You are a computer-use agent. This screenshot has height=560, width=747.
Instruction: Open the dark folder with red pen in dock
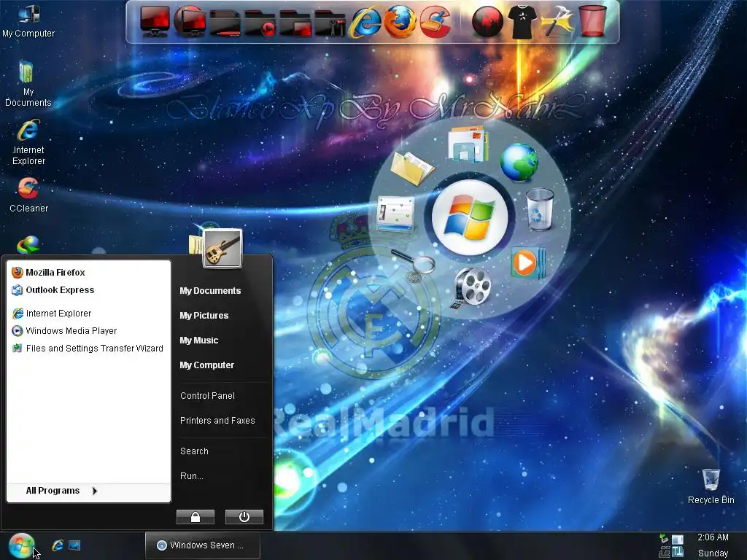coord(225,23)
